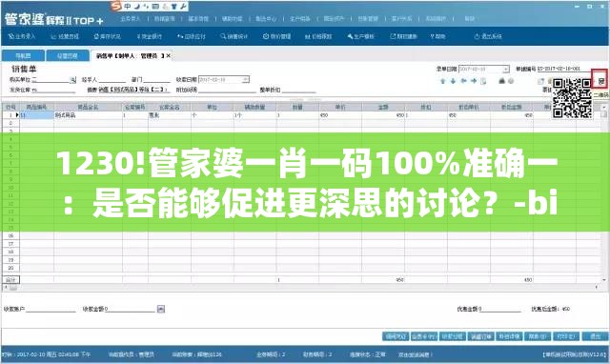This screenshot has width=610, height=364.
Task: Open the 系统维护 menu
Action: (436, 19)
